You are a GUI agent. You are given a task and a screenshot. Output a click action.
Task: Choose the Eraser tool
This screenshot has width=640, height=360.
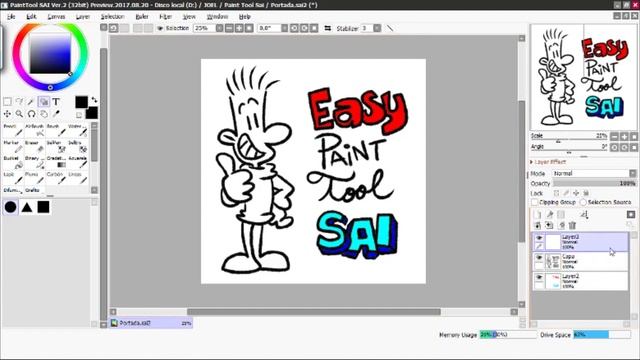tap(34, 146)
